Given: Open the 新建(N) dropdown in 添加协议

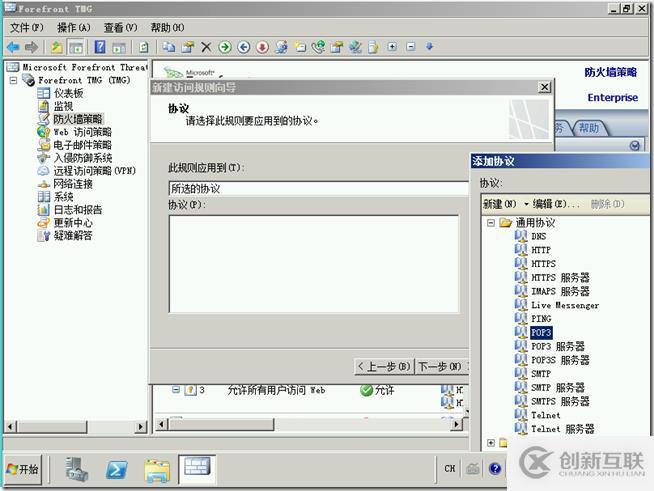Looking at the screenshot, I should coord(506,204).
